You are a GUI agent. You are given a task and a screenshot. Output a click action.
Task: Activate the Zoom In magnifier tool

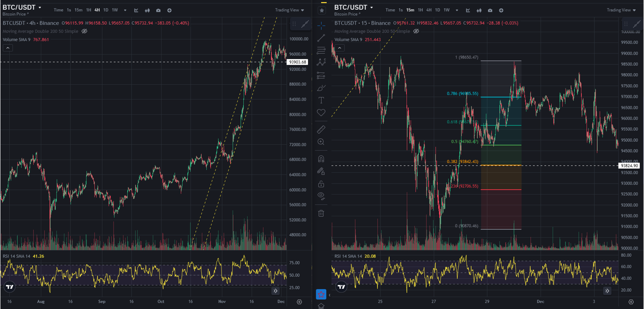[x=321, y=142]
